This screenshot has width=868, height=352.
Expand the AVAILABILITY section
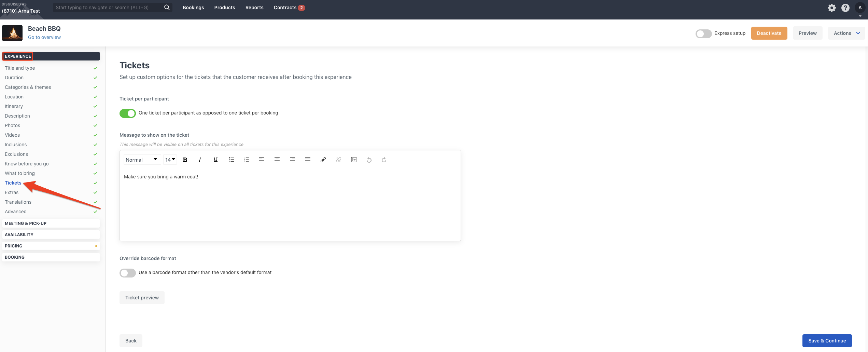click(51, 234)
